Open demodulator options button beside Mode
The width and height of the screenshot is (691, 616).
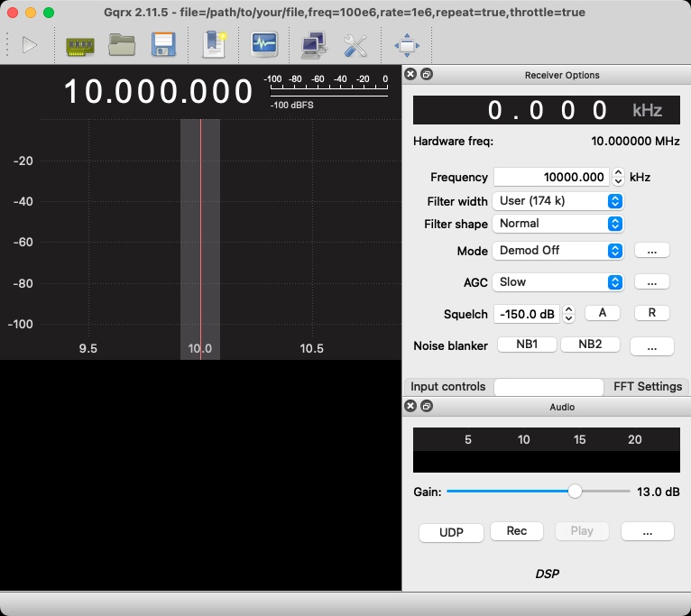652,250
